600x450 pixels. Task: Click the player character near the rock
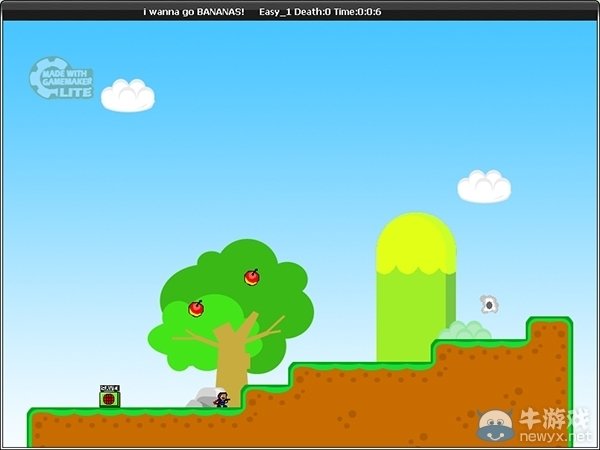222,400
